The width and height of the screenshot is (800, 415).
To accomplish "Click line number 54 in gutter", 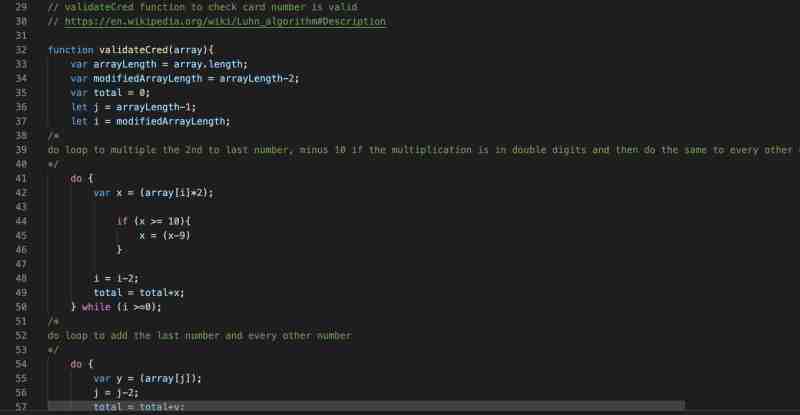I will [21, 364].
